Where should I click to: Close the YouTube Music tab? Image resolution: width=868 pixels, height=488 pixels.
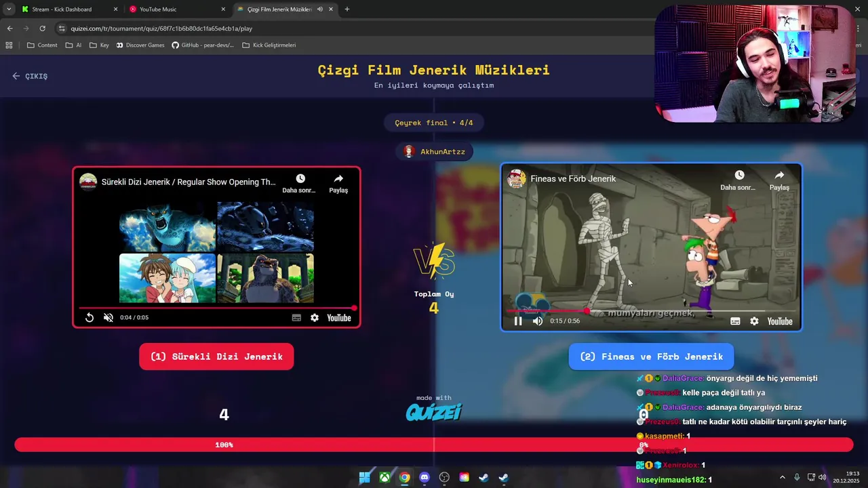click(223, 9)
